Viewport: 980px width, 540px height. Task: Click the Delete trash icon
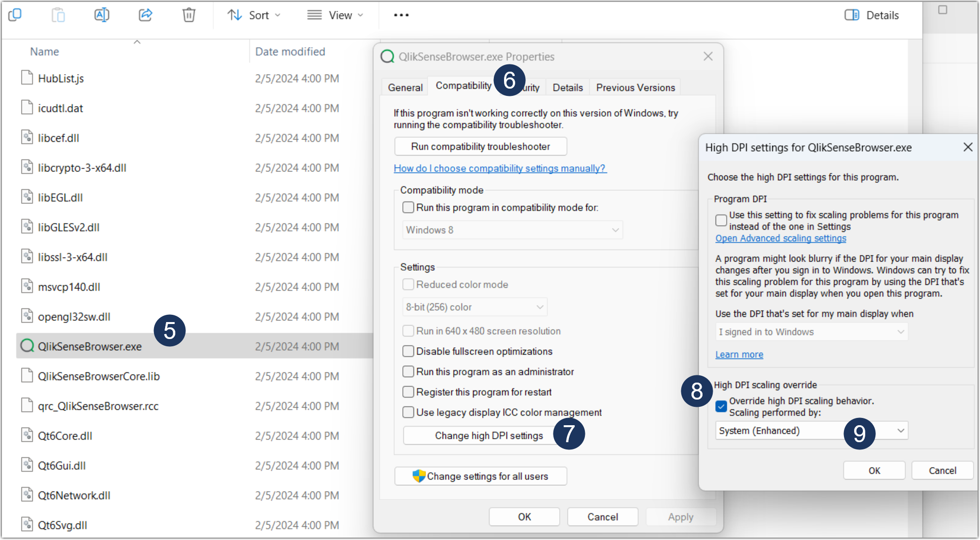pos(189,15)
